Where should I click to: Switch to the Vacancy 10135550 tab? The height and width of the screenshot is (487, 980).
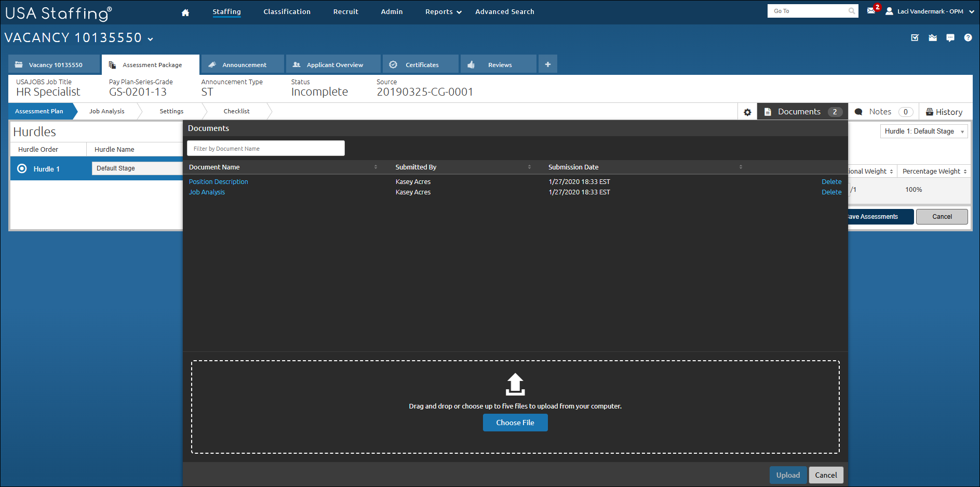pyautogui.click(x=54, y=64)
